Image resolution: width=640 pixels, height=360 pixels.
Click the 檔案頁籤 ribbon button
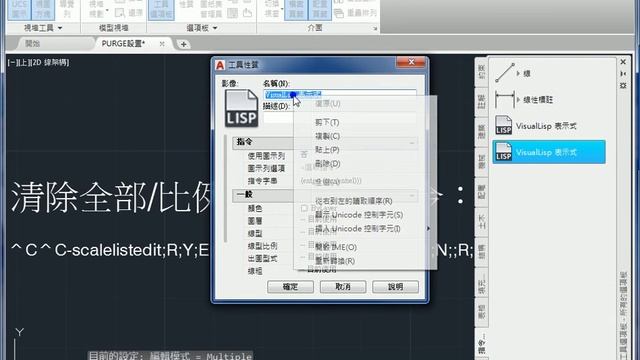[296, 9]
